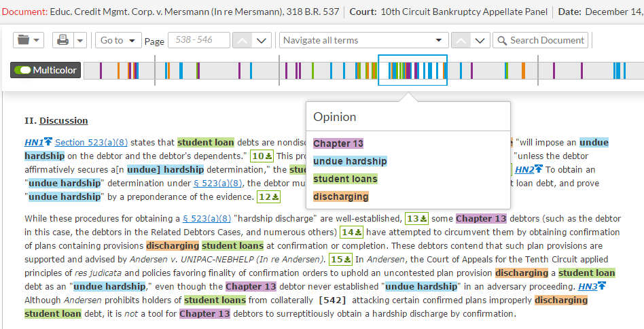Click the Page number input field
644x329 pixels.
199,40
